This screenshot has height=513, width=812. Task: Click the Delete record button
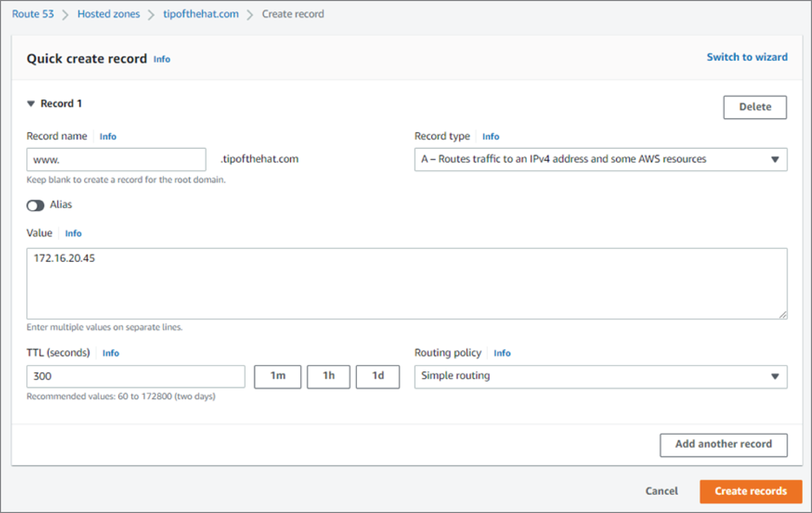click(x=755, y=107)
